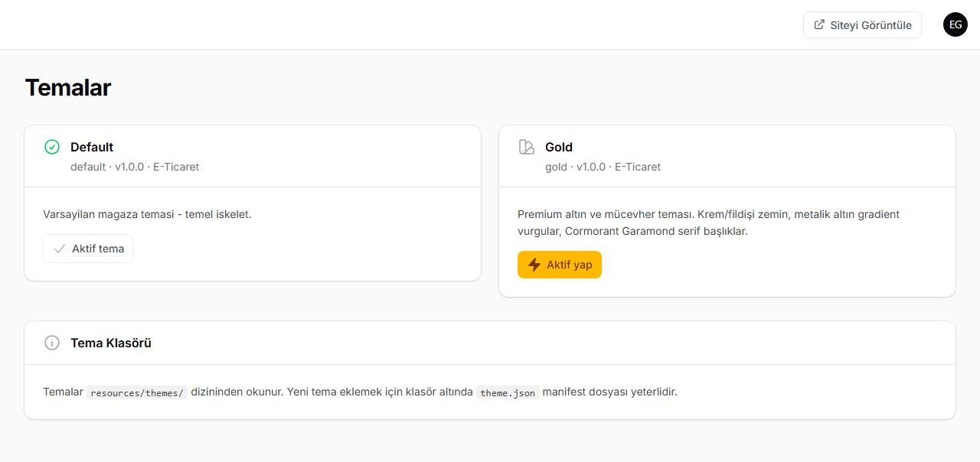Open the site via Siteyi Görüntüle
This screenshot has height=462, width=980.
(862, 24)
